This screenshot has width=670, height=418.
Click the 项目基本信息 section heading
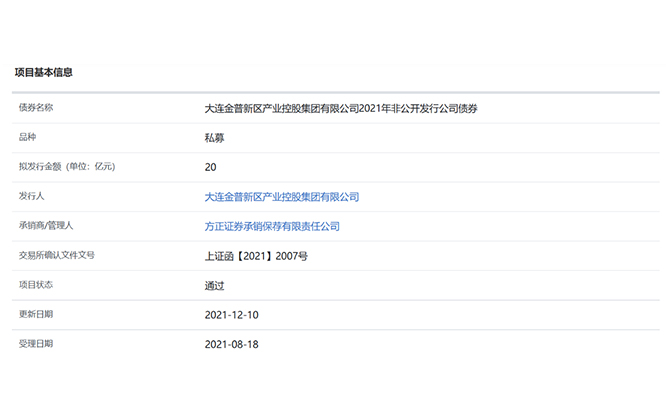coord(43,72)
